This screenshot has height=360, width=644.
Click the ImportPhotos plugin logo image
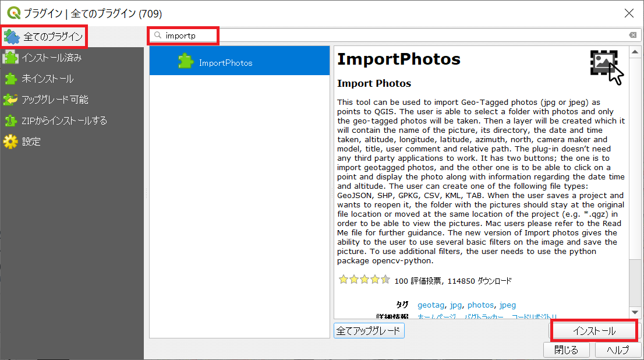tap(607, 67)
